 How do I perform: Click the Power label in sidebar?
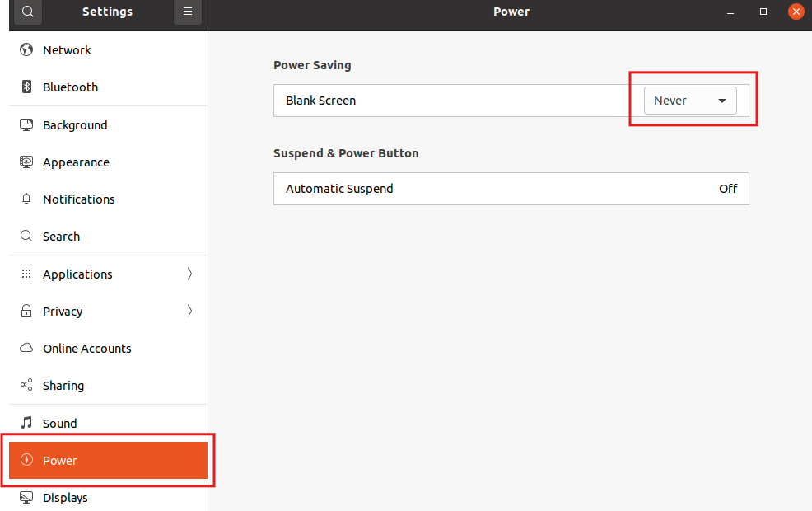59,461
